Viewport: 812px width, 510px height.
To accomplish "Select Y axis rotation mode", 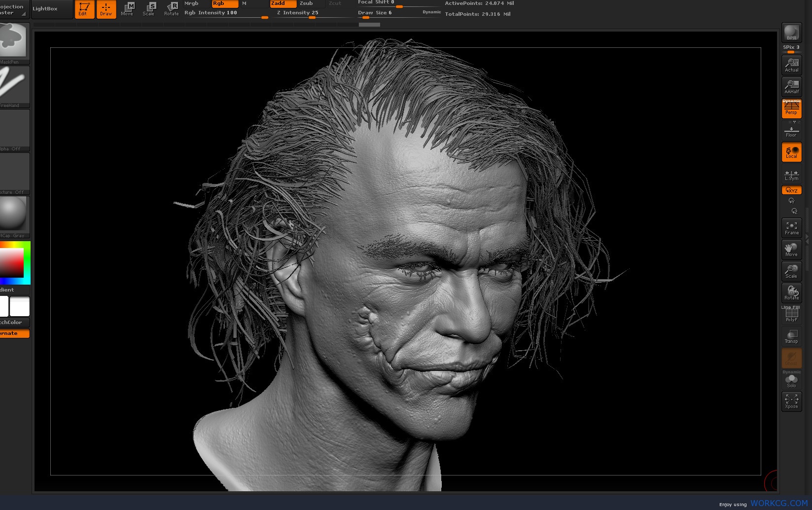I will click(791, 201).
